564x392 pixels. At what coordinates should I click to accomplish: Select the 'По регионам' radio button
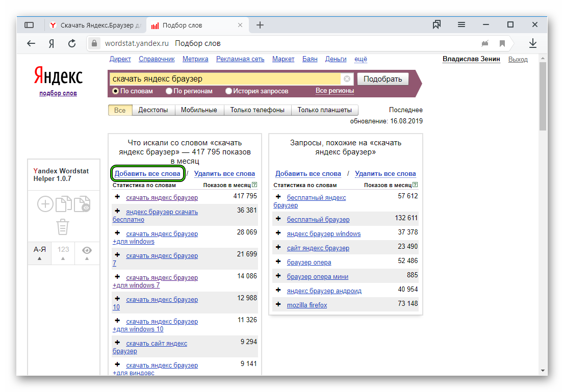coord(169,91)
